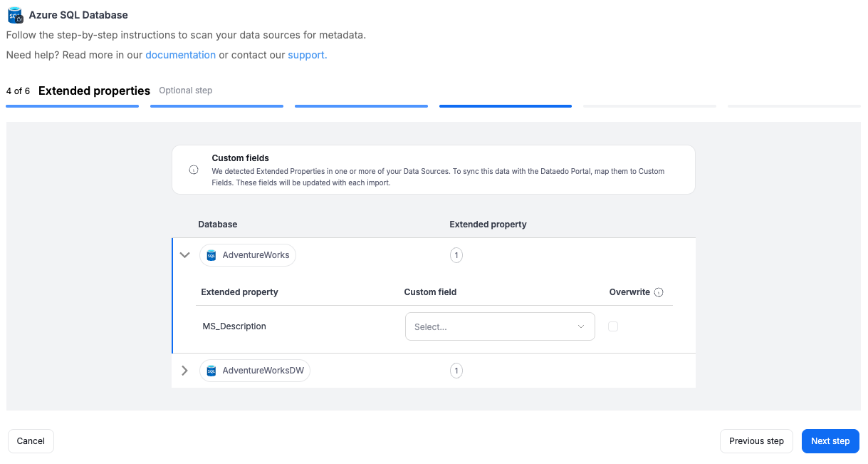Open the Custom field Select dropdown
This screenshot has height=464, width=868.
click(499, 326)
